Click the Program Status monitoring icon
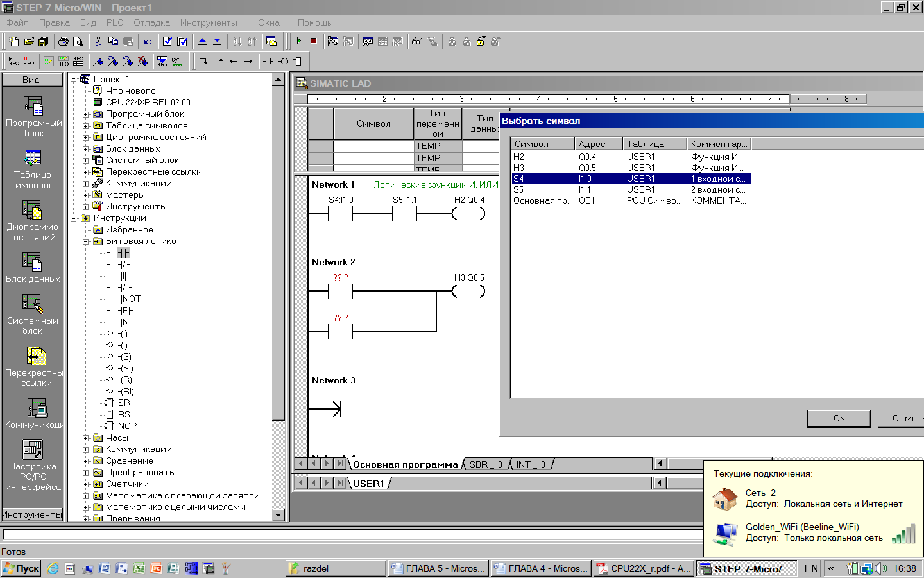 333,41
